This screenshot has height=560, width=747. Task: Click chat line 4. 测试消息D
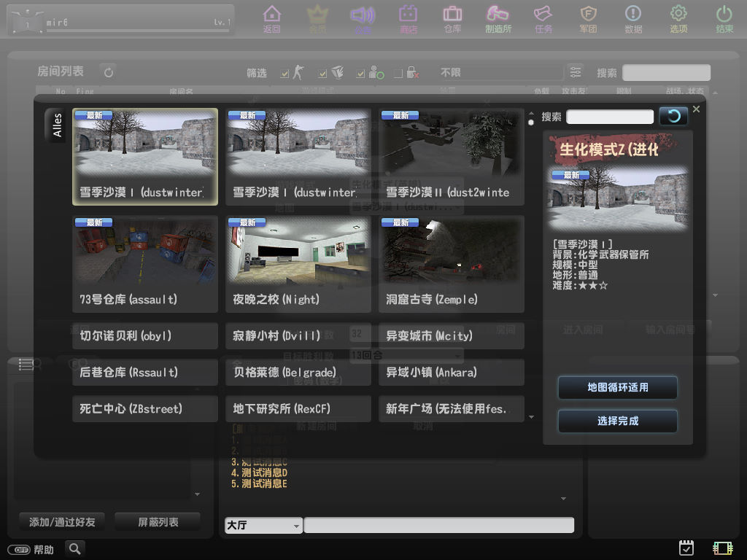259,472
